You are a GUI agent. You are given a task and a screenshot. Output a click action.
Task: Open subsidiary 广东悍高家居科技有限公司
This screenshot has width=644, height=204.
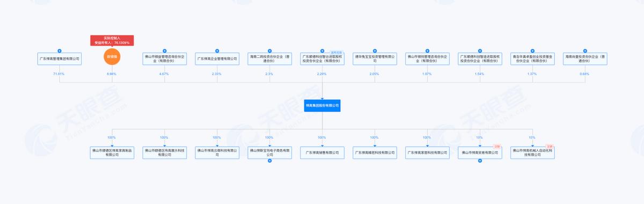[427, 152]
